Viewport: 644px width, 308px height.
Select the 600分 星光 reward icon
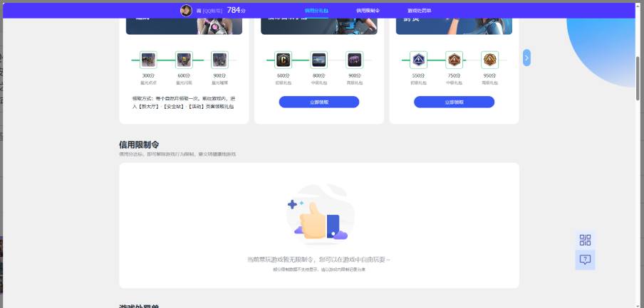184,60
